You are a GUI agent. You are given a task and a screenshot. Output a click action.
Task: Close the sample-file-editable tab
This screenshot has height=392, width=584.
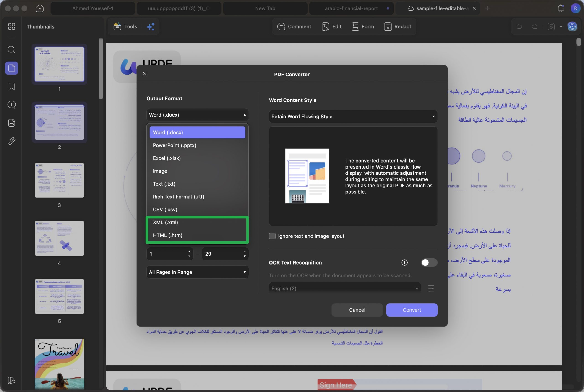click(474, 8)
